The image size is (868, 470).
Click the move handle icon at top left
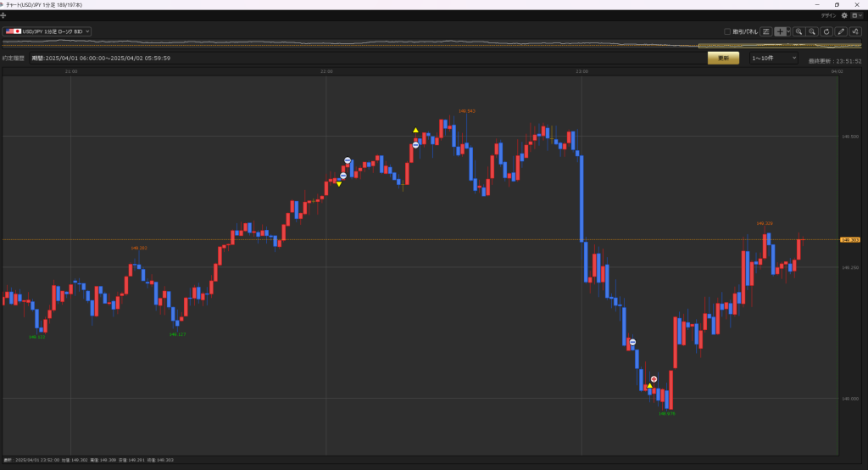coord(3,15)
